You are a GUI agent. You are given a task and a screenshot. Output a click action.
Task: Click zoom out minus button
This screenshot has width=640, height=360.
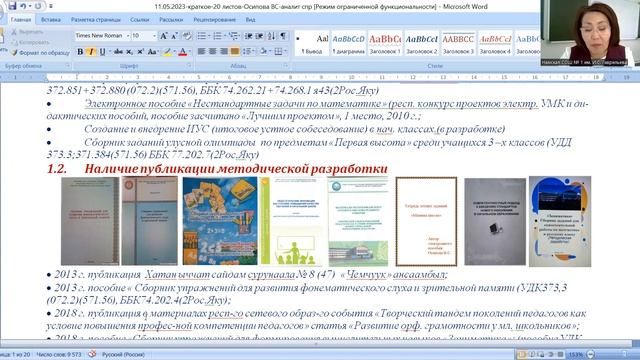[591, 354]
